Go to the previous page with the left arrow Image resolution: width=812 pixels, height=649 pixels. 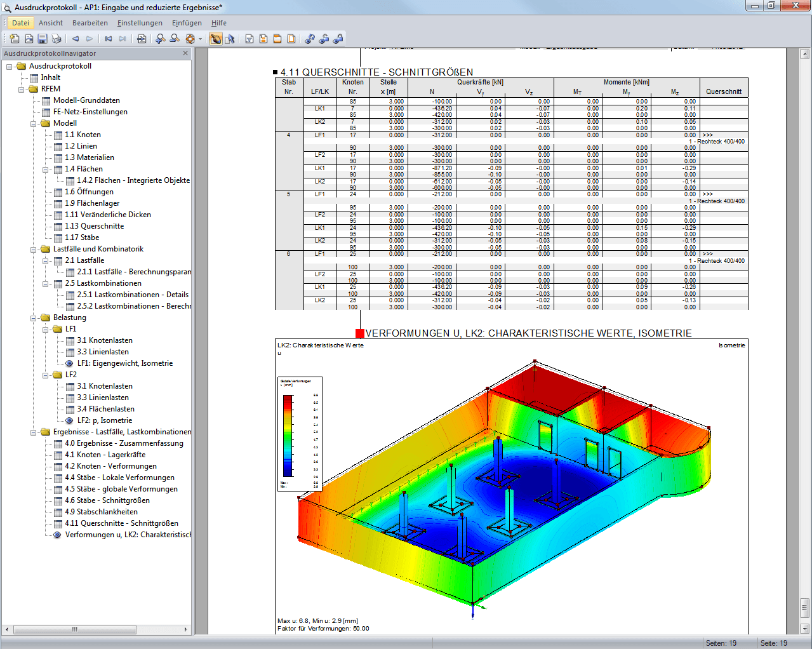[x=76, y=39]
